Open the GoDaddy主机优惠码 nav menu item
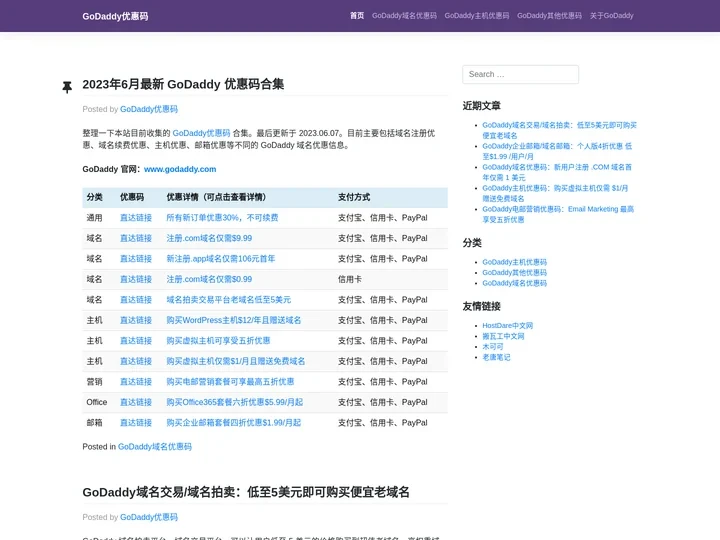The width and height of the screenshot is (720, 540). click(x=477, y=16)
